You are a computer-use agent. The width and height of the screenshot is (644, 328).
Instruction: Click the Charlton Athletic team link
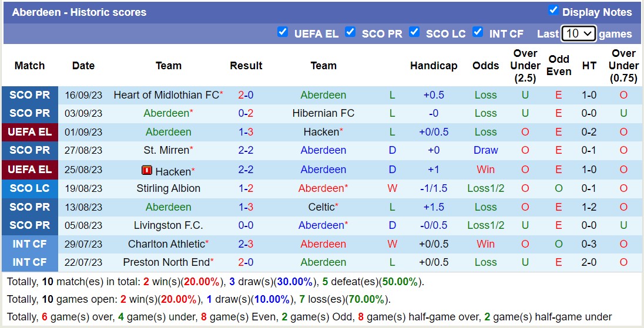pos(166,244)
